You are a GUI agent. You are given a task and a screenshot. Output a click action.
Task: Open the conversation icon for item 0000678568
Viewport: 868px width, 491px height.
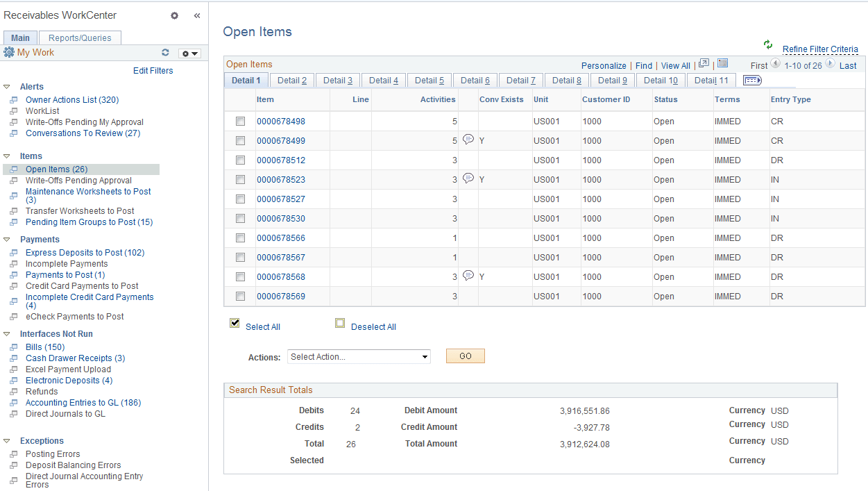tap(468, 275)
